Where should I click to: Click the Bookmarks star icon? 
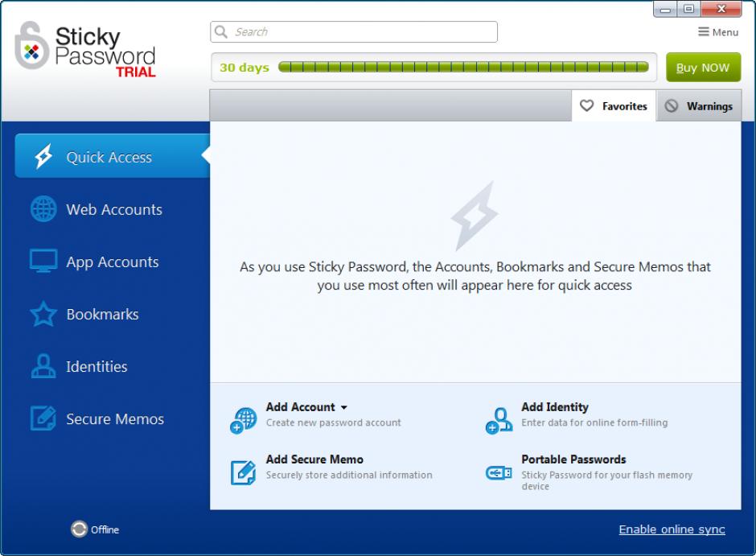pos(43,314)
